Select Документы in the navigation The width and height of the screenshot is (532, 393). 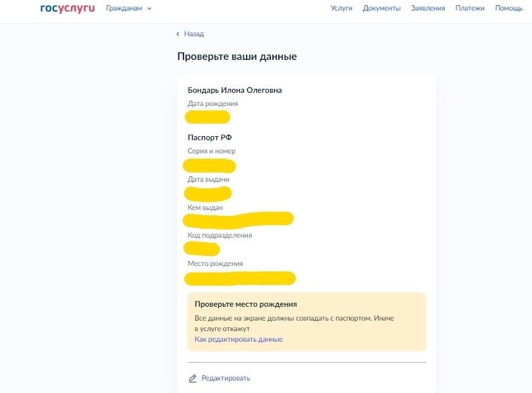point(381,9)
